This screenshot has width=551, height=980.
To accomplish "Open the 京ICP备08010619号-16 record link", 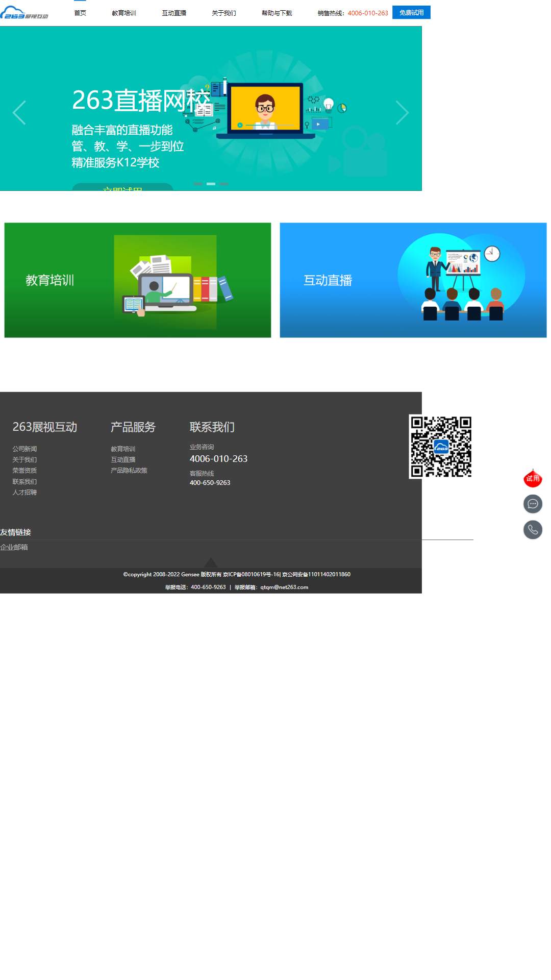I will 251,575.
